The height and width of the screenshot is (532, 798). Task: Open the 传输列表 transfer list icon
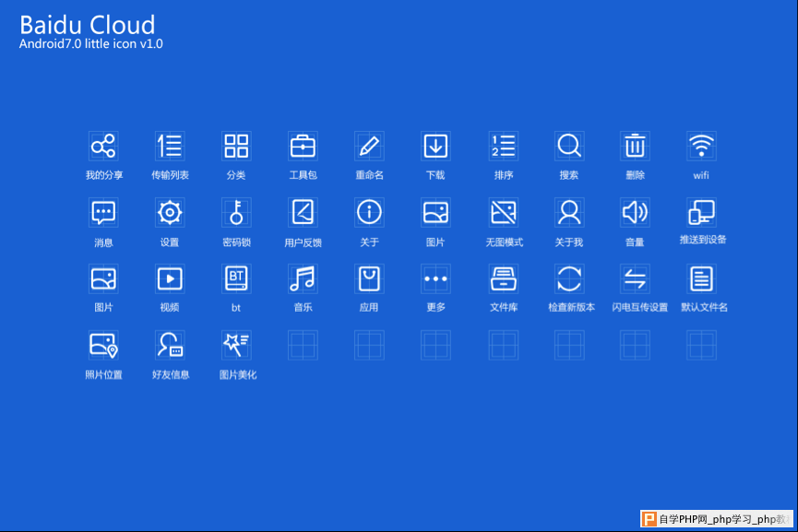click(x=170, y=146)
